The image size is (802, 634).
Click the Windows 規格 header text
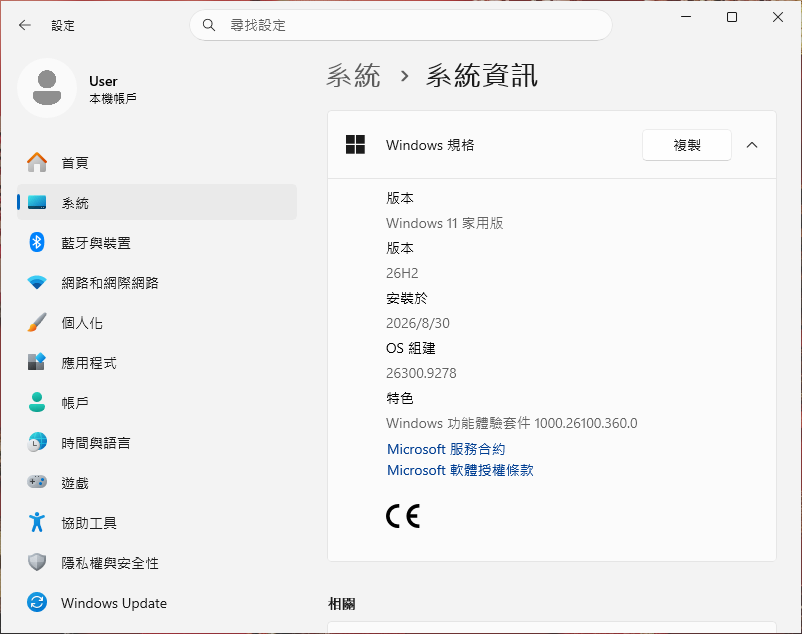(x=430, y=145)
